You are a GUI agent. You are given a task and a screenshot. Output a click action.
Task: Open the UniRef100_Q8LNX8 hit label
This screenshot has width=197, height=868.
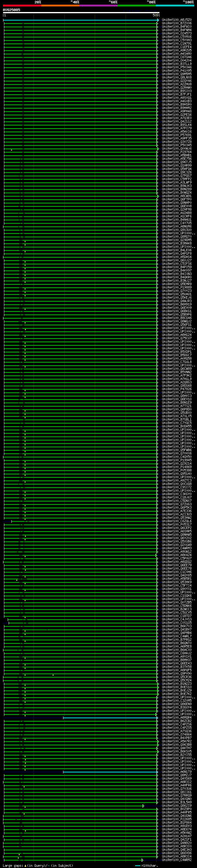(x=177, y=78)
